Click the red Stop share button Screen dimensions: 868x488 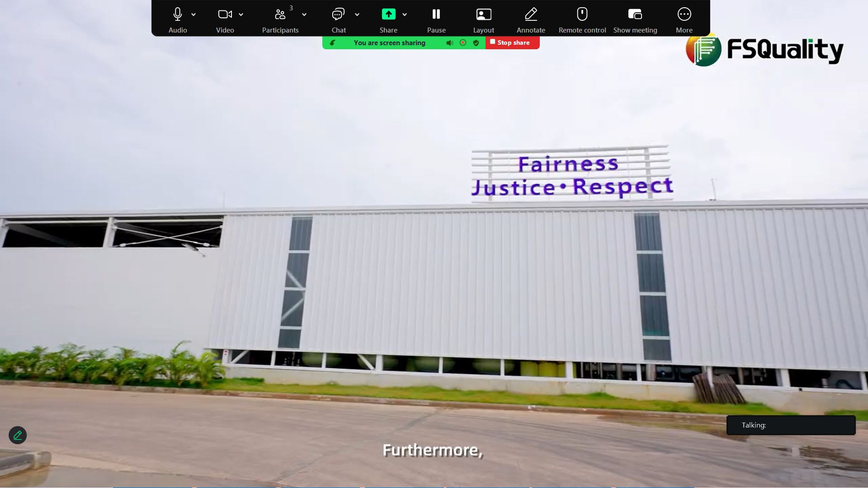(512, 42)
